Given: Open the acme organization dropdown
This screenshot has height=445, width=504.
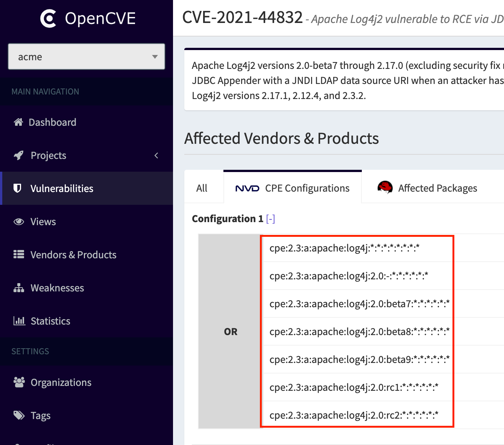Looking at the screenshot, I should click(x=87, y=56).
